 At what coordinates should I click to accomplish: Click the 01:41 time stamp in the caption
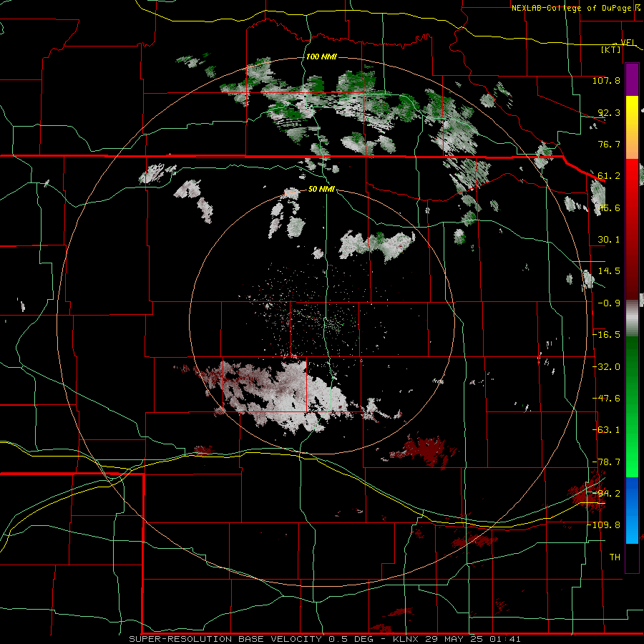coord(505,640)
